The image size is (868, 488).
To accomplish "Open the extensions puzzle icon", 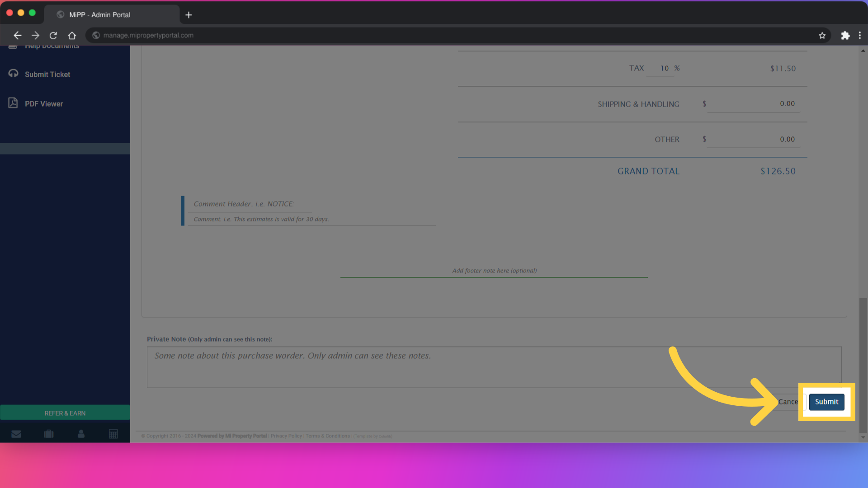I will point(845,35).
